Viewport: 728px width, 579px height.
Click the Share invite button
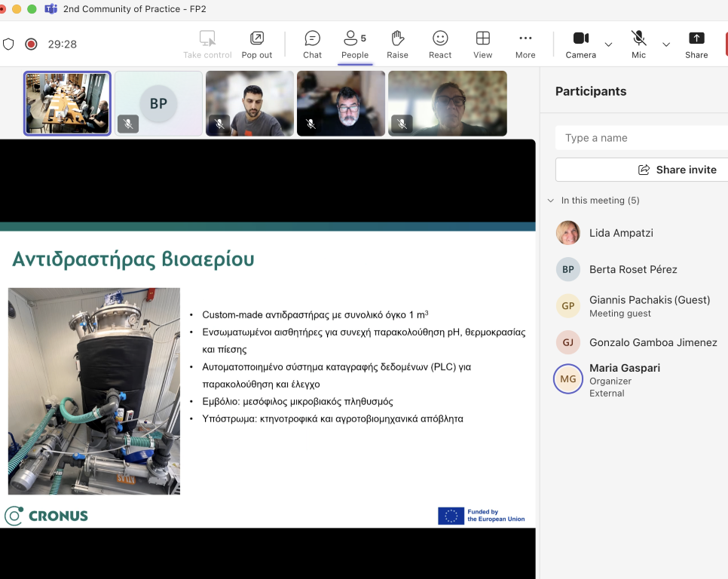point(677,170)
